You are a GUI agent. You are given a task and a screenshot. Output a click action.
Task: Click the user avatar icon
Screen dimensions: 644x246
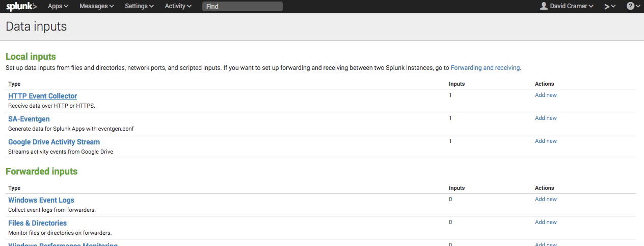point(544,6)
